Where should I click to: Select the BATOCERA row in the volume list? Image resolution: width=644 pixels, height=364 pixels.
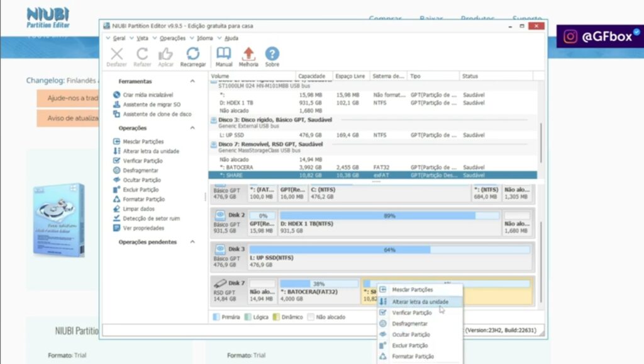point(372,168)
